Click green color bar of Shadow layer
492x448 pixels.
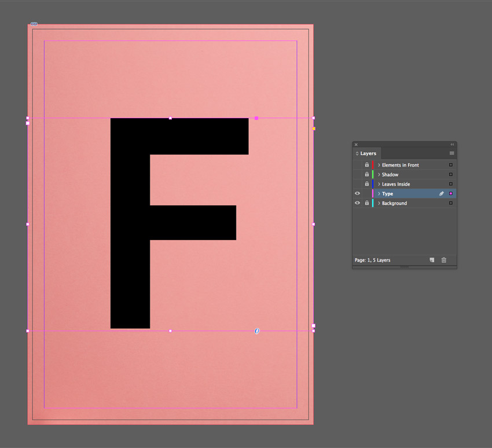tap(373, 174)
